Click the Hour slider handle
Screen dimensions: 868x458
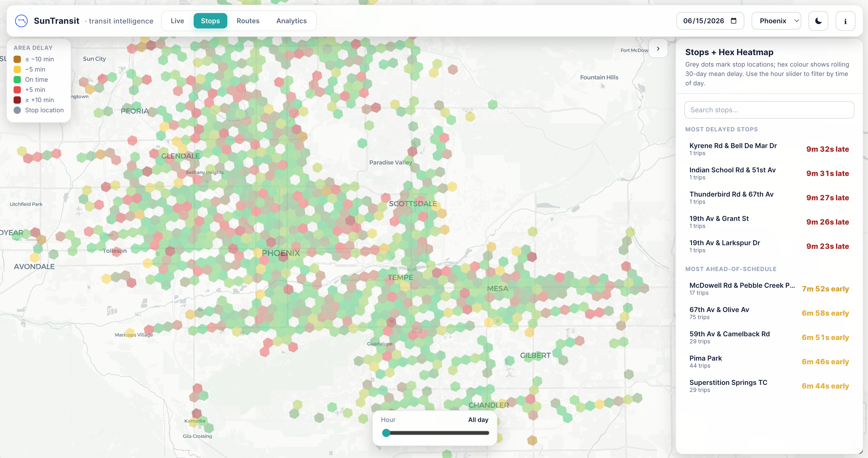pyautogui.click(x=386, y=433)
